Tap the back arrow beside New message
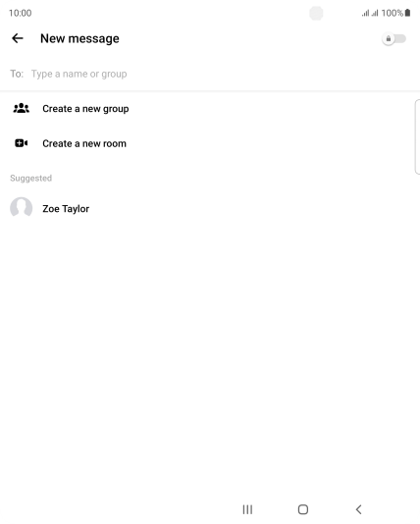This screenshot has width=420, height=524. 18,38
